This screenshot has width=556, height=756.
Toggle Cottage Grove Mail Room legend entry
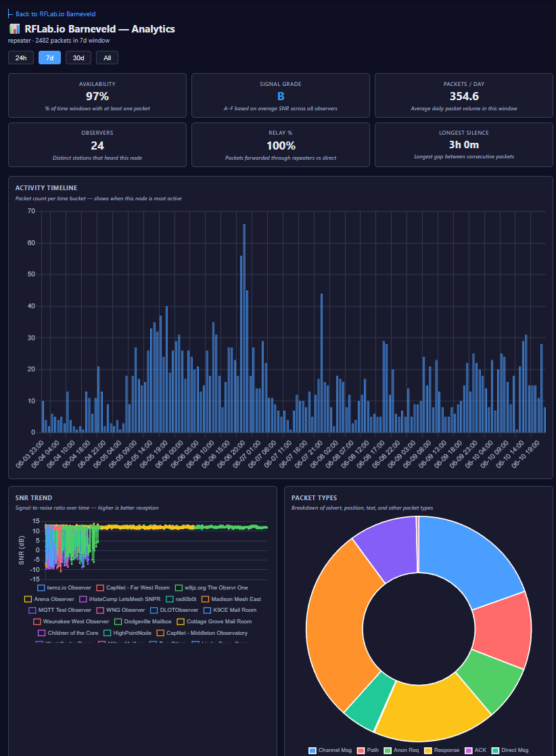click(214, 621)
